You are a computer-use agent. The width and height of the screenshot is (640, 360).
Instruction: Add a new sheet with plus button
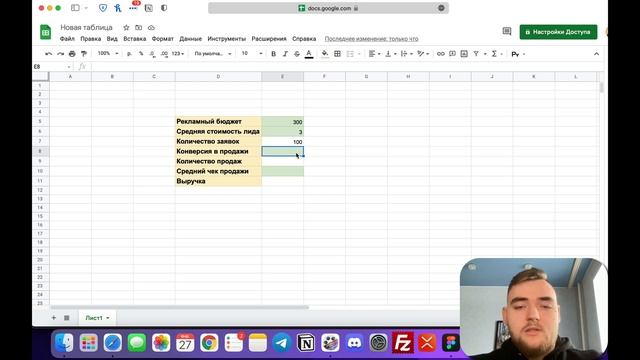pyautogui.click(x=53, y=318)
